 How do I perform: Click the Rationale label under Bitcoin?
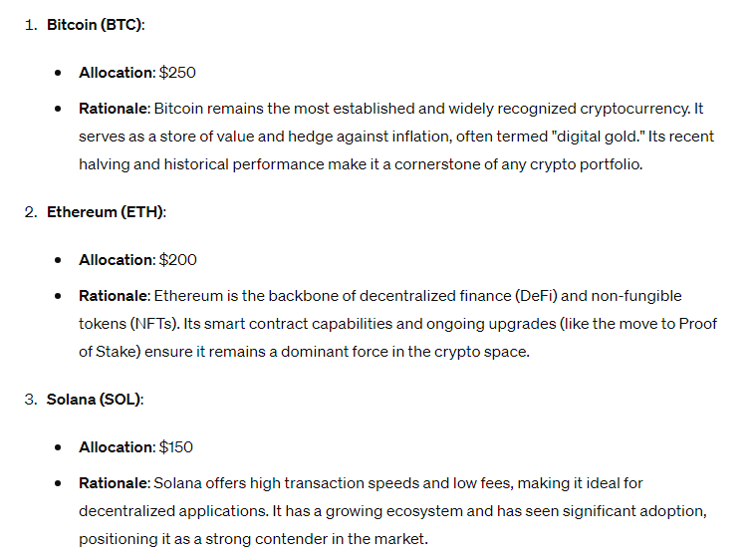[x=114, y=108]
